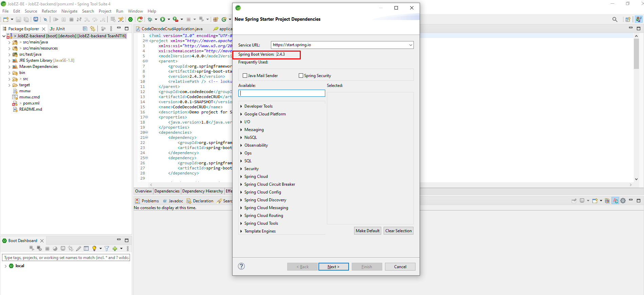Click the Dependencies tab of pom editor
Viewport: 644px width, 295px height.
[167, 191]
